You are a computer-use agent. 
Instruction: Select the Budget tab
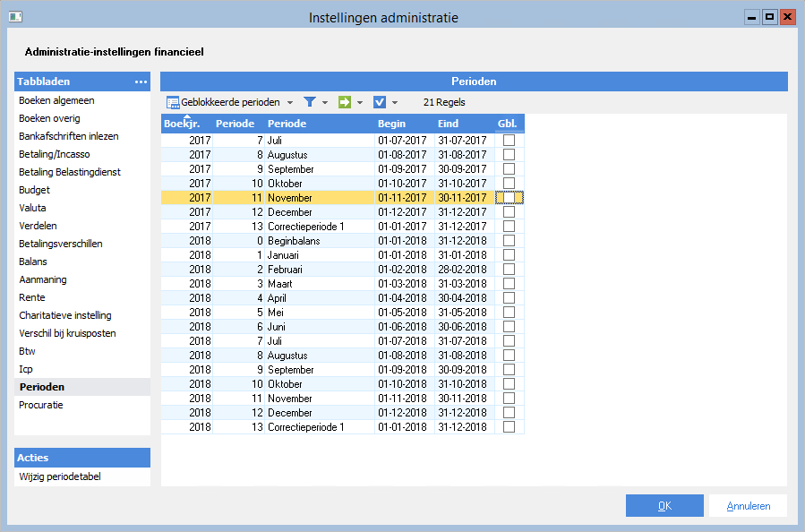click(34, 191)
